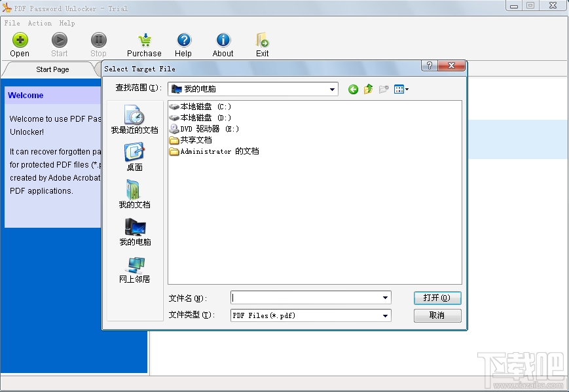Image resolution: width=569 pixels, height=392 pixels.
Task: Open the Action menu
Action: [x=40, y=23]
